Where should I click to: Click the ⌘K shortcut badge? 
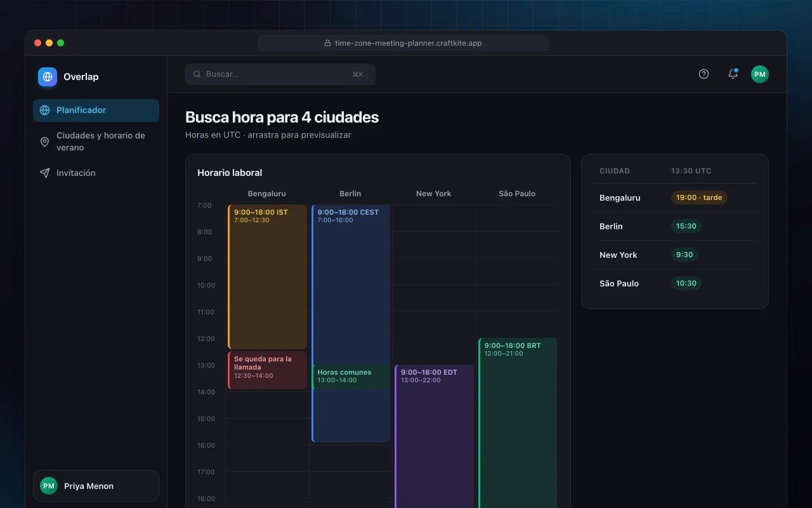point(358,74)
